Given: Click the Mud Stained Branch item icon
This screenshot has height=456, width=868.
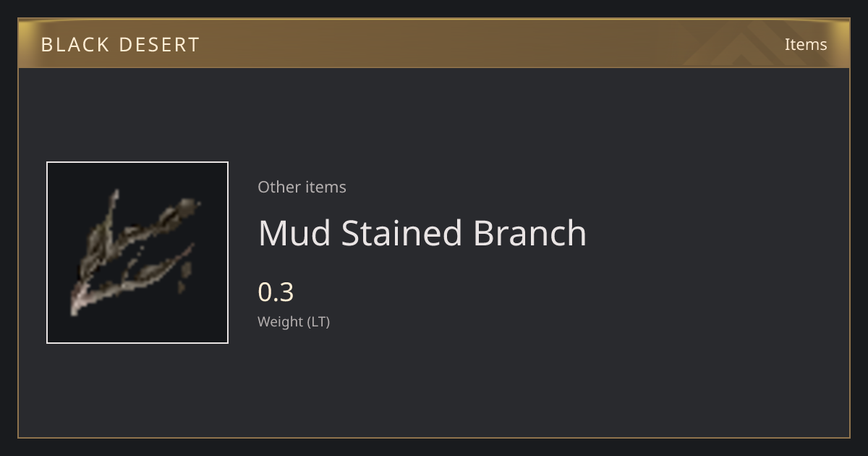Looking at the screenshot, I should click(x=137, y=253).
